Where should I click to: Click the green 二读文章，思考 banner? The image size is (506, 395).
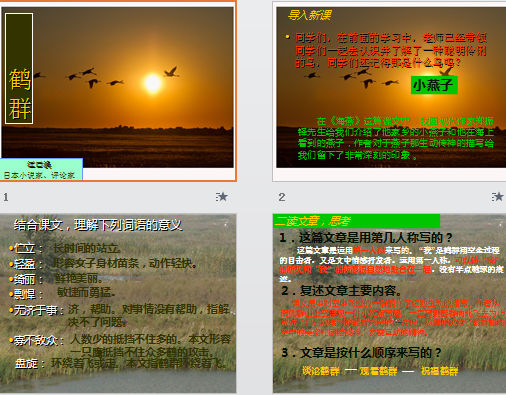(x=356, y=221)
